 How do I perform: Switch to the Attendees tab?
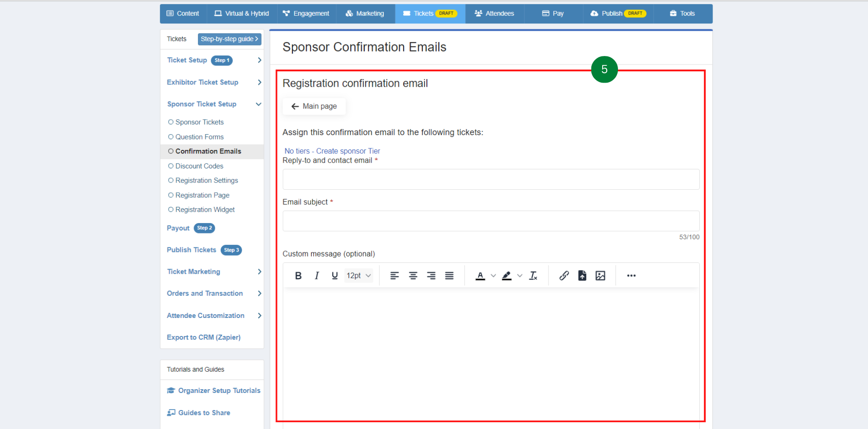[x=494, y=14]
